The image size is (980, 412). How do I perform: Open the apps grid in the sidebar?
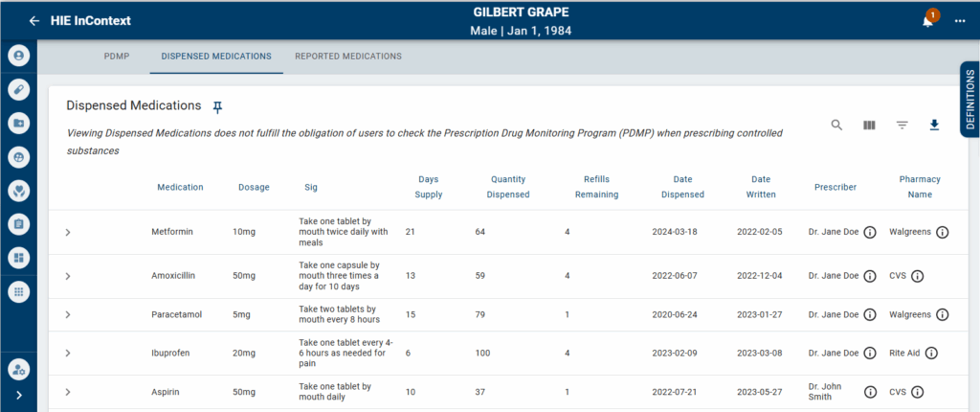pyautogui.click(x=18, y=292)
